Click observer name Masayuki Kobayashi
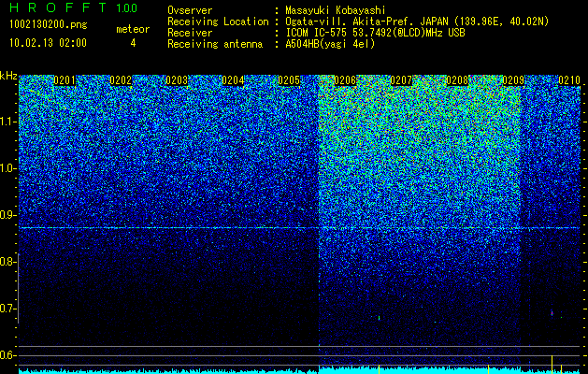 click(336, 10)
